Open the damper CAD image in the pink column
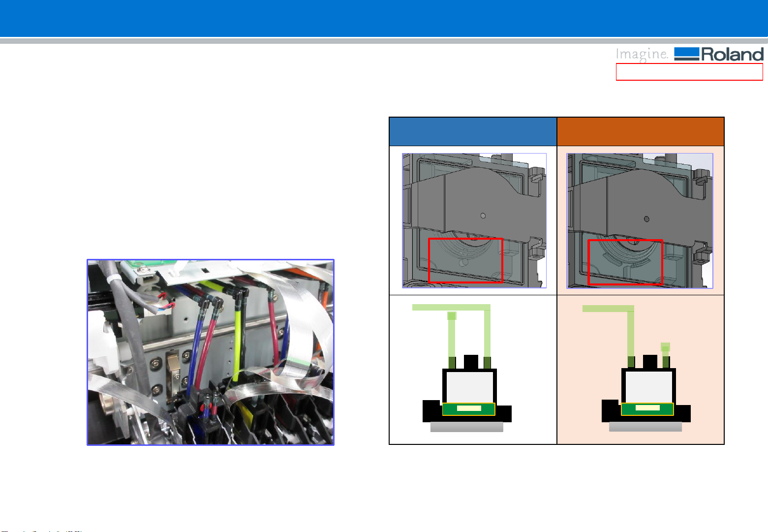The image size is (768, 532). point(640,220)
